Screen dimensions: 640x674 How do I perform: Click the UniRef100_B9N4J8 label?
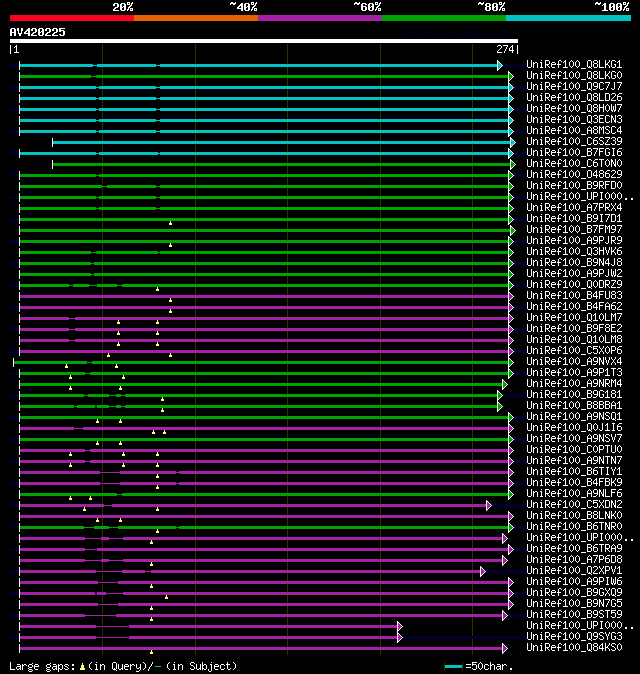pos(574,263)
